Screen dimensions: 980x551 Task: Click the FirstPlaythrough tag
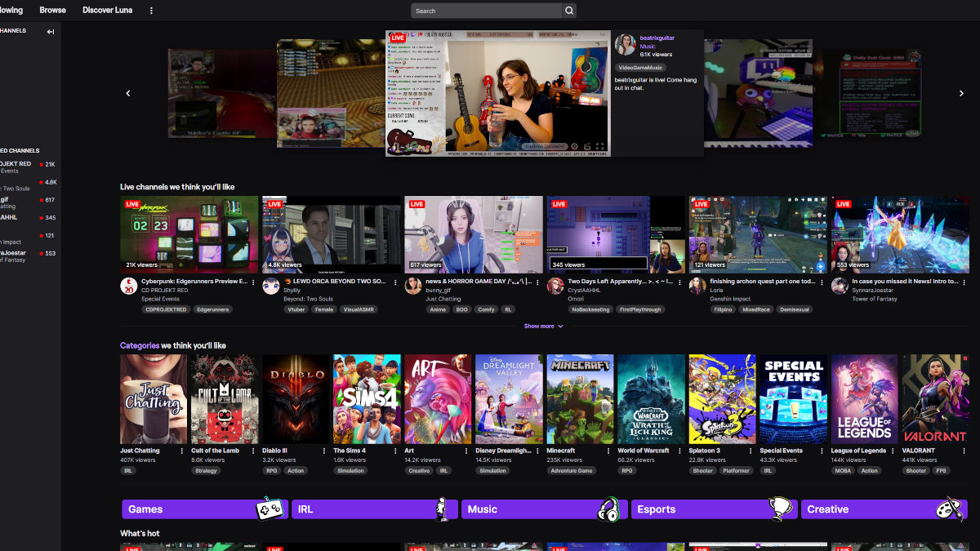(639, 310)
